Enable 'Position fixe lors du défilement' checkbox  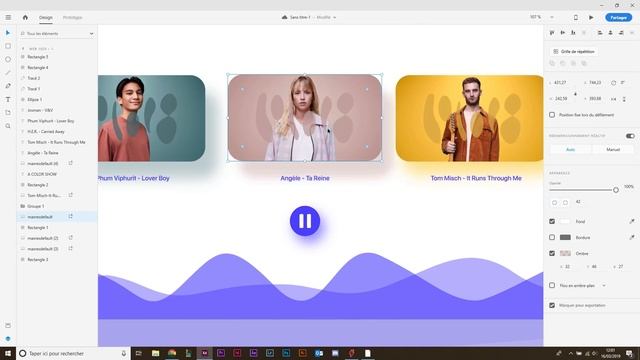[552, 115]
